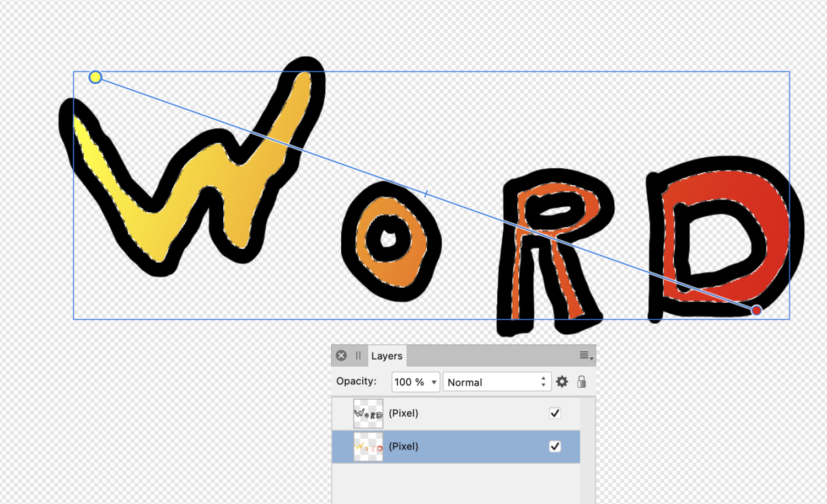Click into the Opacity 100 % field
This screenshot has height=504, width=827.
tap(409, 382)
